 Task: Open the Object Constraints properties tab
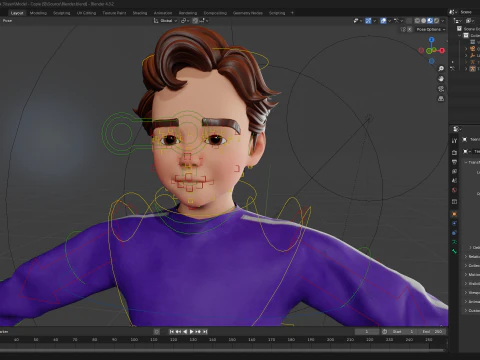tap(454, 233)
